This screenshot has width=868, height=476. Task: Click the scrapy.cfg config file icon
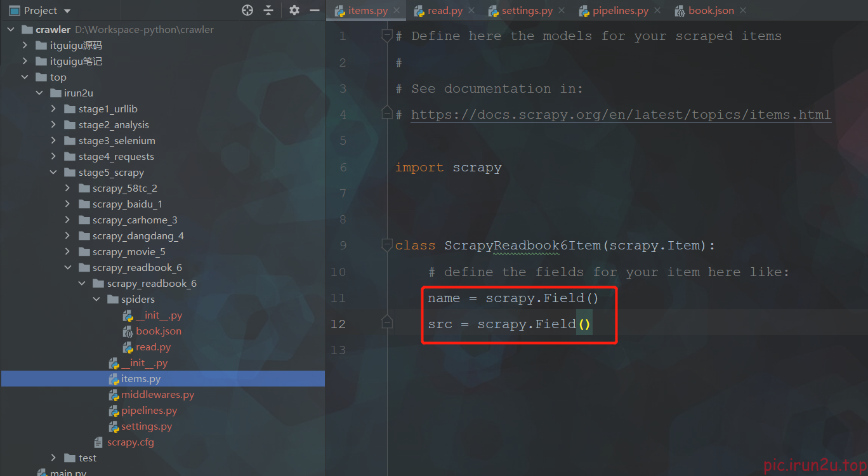98,442
